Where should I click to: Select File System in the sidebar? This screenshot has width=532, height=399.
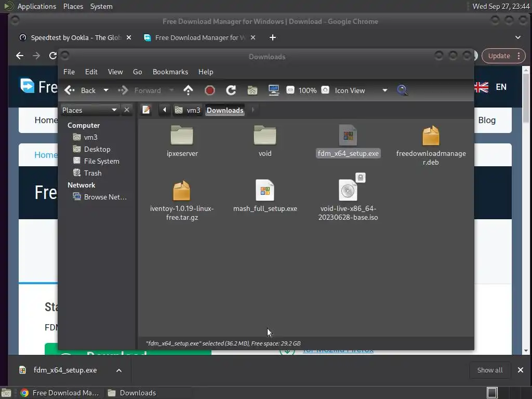click(x=96, y=161)
